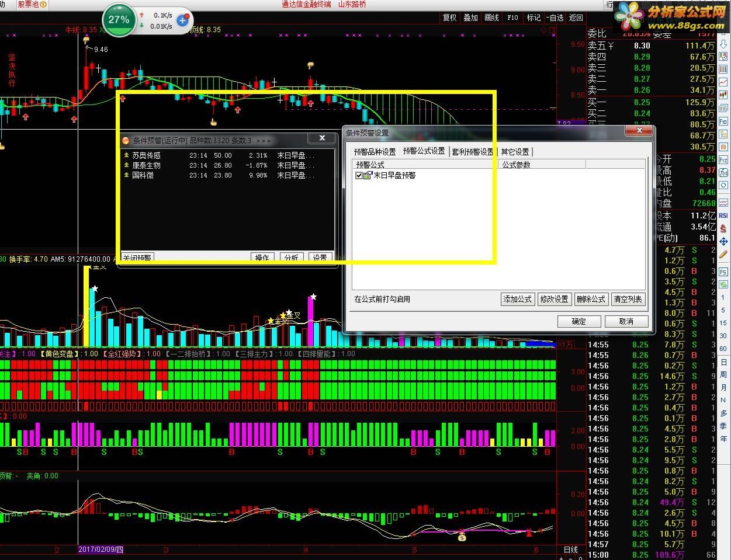
Task: Click the green refresh icon in sidebar
Action: 723,284
